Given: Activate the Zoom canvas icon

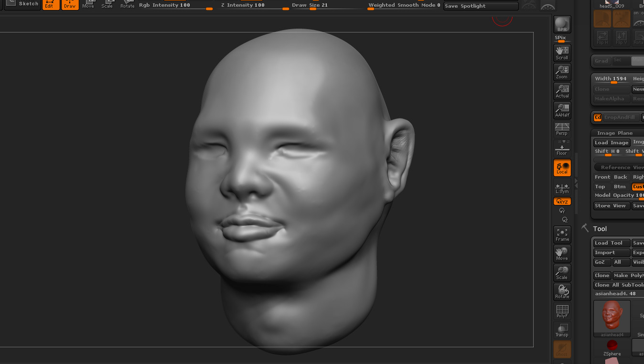Looking at the screenshot, I should click(562, 72).
